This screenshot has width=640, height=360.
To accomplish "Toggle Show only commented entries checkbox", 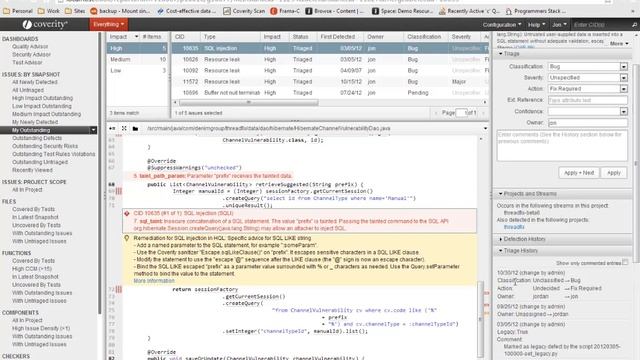I will [x=625, y=262].
